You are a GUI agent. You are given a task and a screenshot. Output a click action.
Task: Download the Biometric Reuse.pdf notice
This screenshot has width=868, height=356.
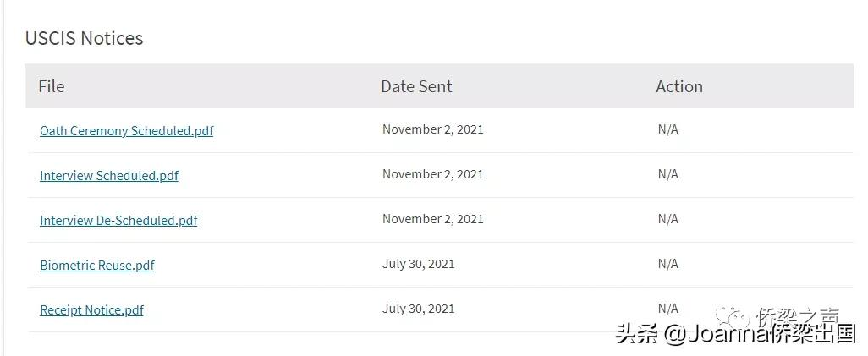pyautogui.click(x=97, y=266)
